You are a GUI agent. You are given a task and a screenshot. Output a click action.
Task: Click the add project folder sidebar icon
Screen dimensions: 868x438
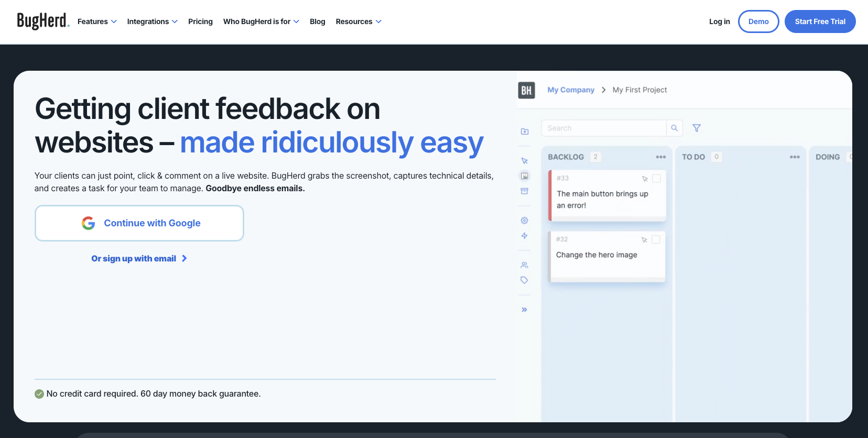525,132
